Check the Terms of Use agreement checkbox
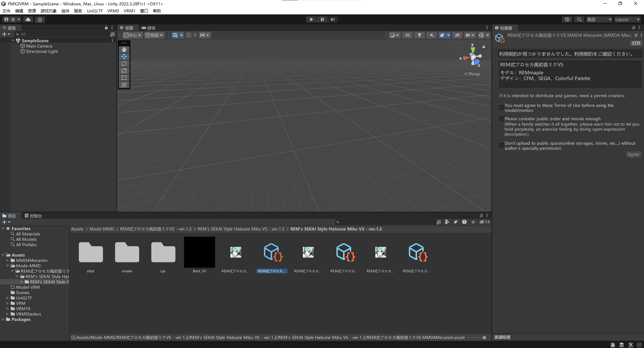The height and width of the screenshot is (348, 644). tap(501, 108)
